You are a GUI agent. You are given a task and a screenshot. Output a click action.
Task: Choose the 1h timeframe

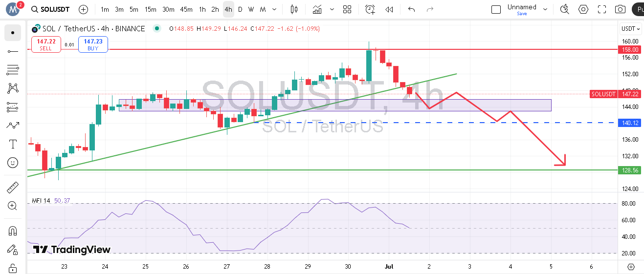click(202, 9)
